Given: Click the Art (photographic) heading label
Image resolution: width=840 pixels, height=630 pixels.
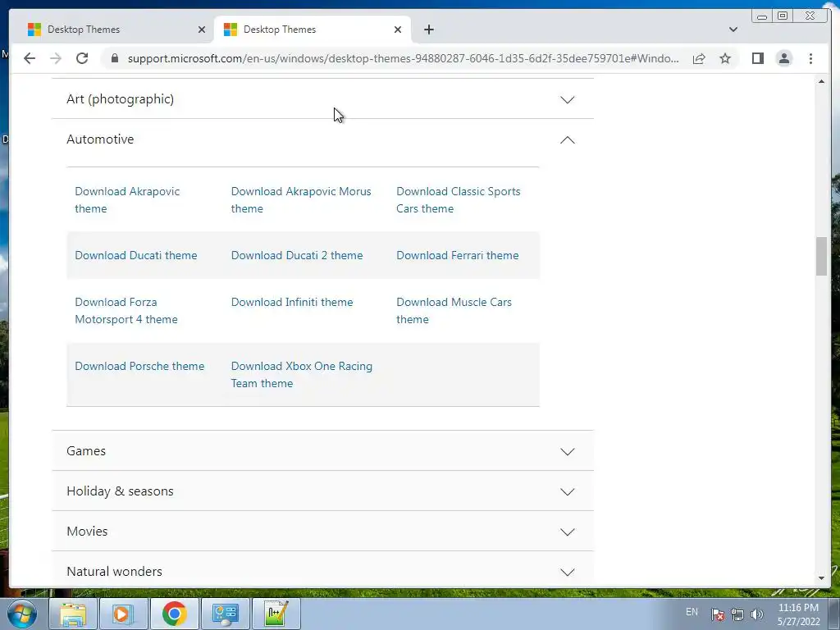Looking at the screenshot, I should click(x=120, y=99).
